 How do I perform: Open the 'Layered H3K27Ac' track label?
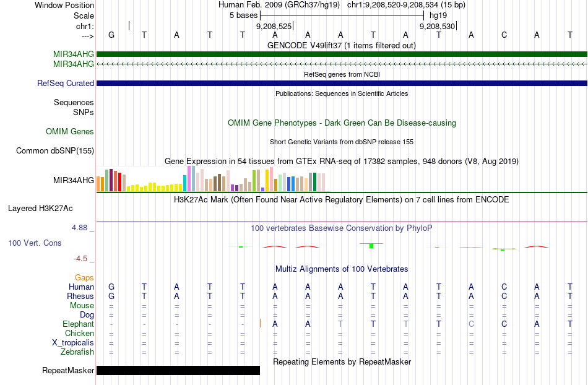click(40, 209)
